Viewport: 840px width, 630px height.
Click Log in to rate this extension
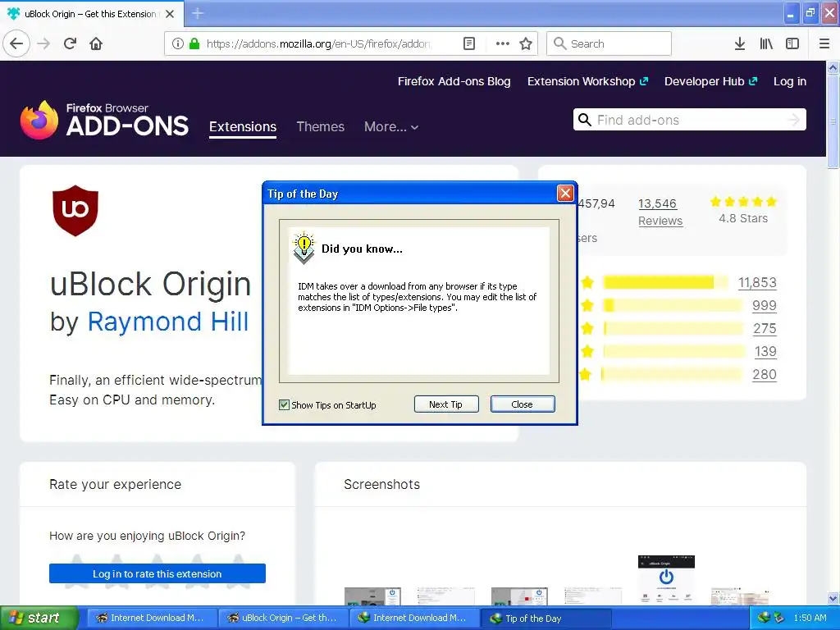tap(157, 573)
